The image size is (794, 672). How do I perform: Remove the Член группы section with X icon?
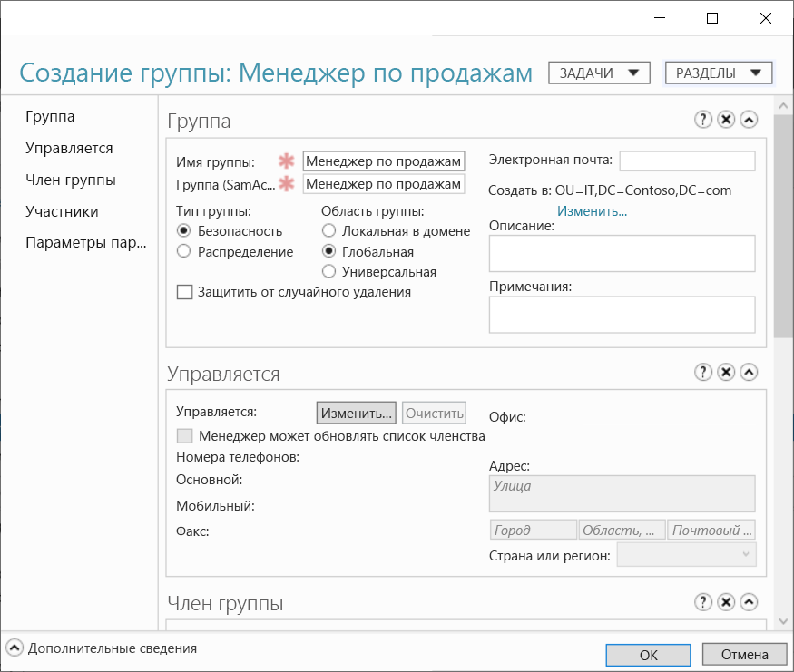tap(726, 601)
